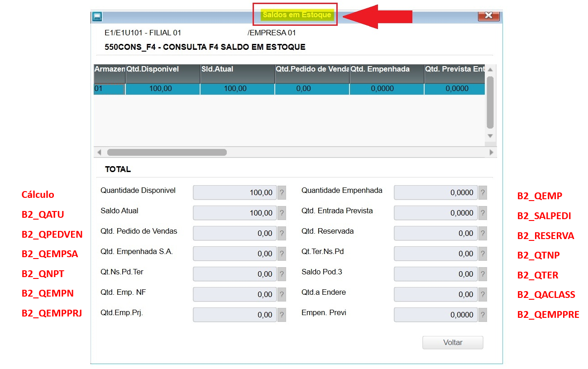Click the help icon beside Empen. Previ
588x369 pixels.
coord(483,315)
